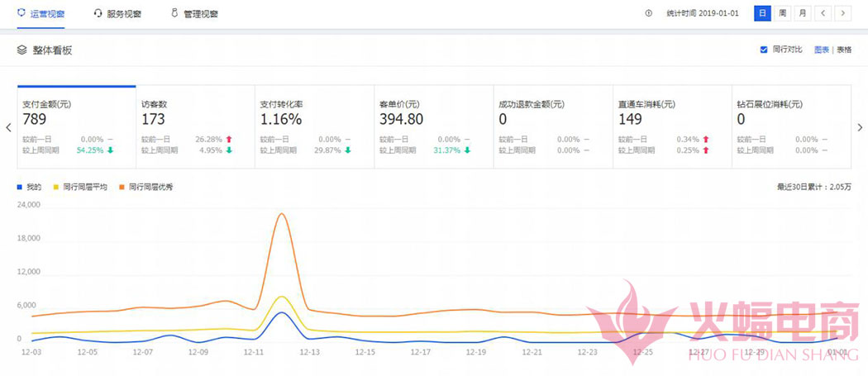This screenshot has height=376, width=868.
Task: Switch to 服务视窗 tab
Action: click(123, 13)
